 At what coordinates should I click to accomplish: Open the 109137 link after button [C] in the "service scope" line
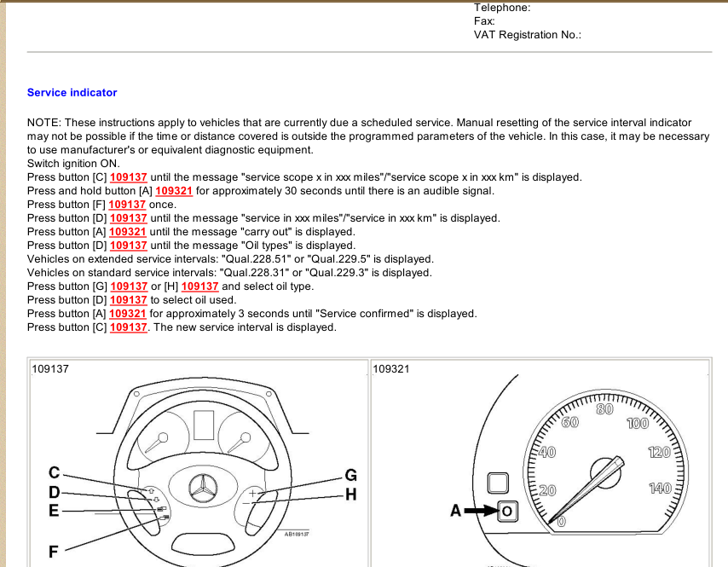(x=129, y=177)
